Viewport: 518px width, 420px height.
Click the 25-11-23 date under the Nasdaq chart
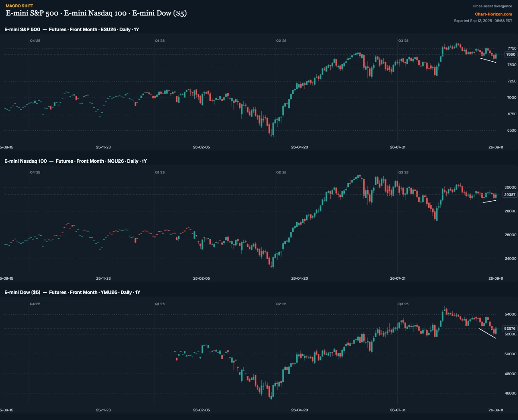(x=104, y=278)
